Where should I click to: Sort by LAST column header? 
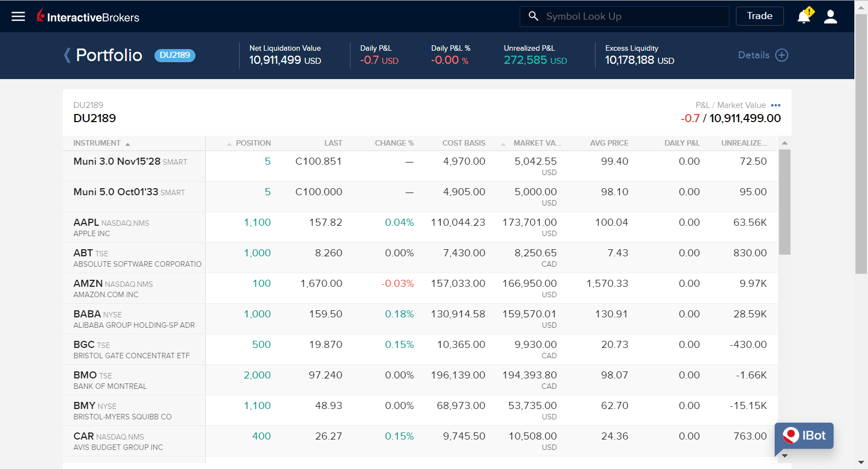[x=333, y=143]
